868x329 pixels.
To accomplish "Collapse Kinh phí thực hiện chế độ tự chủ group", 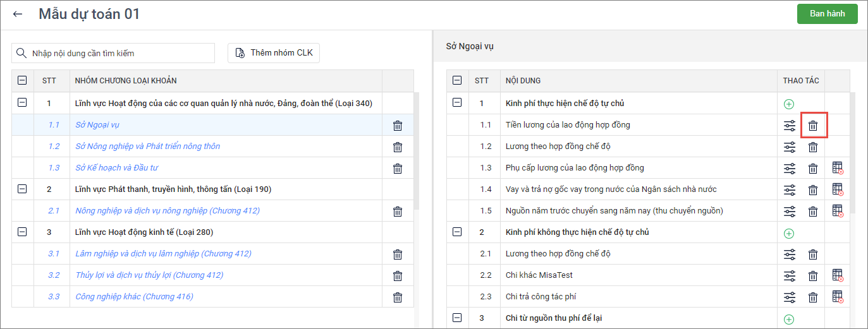I will [458, 103].
